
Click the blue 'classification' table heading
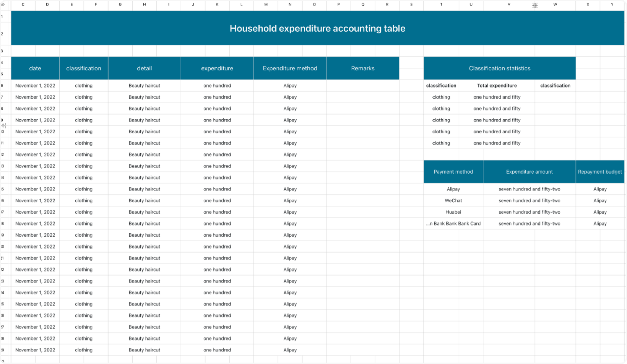point(84,68)
